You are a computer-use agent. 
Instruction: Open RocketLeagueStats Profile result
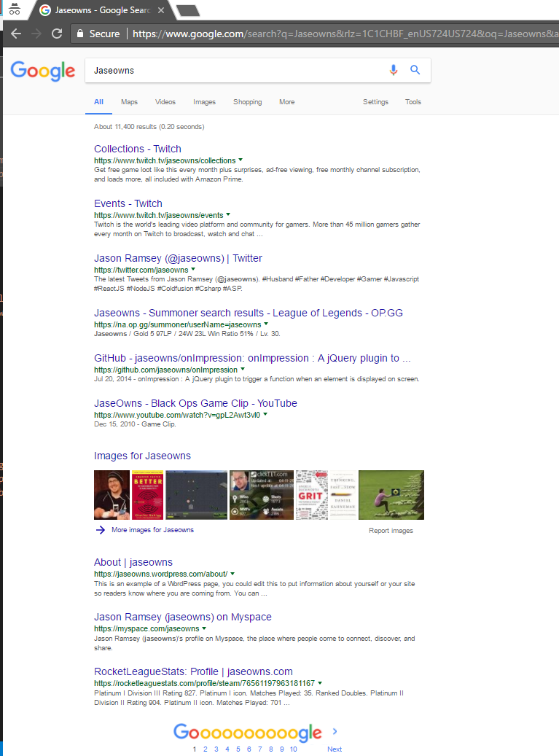click(193, 671)
